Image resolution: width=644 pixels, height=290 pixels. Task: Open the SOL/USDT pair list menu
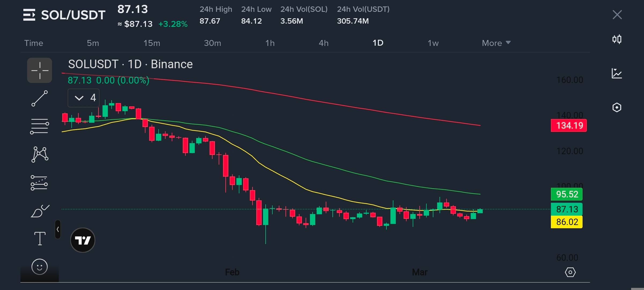coord(29,15)
